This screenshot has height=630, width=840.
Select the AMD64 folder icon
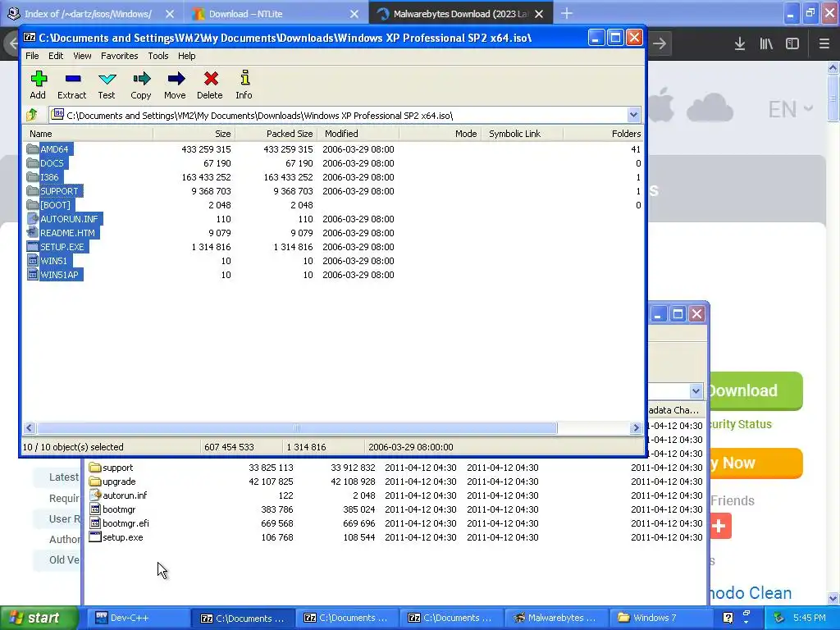point(33,149)
